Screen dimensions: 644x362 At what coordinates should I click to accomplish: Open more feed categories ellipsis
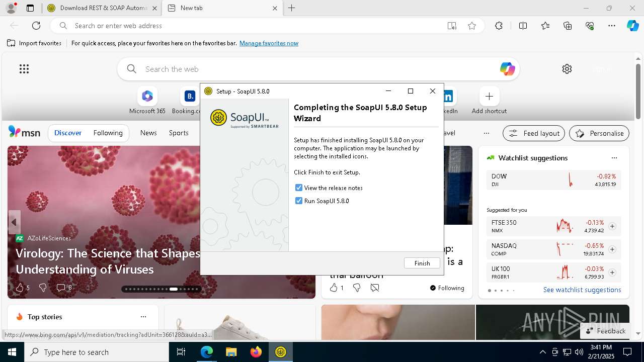click(x=486, y=133)
